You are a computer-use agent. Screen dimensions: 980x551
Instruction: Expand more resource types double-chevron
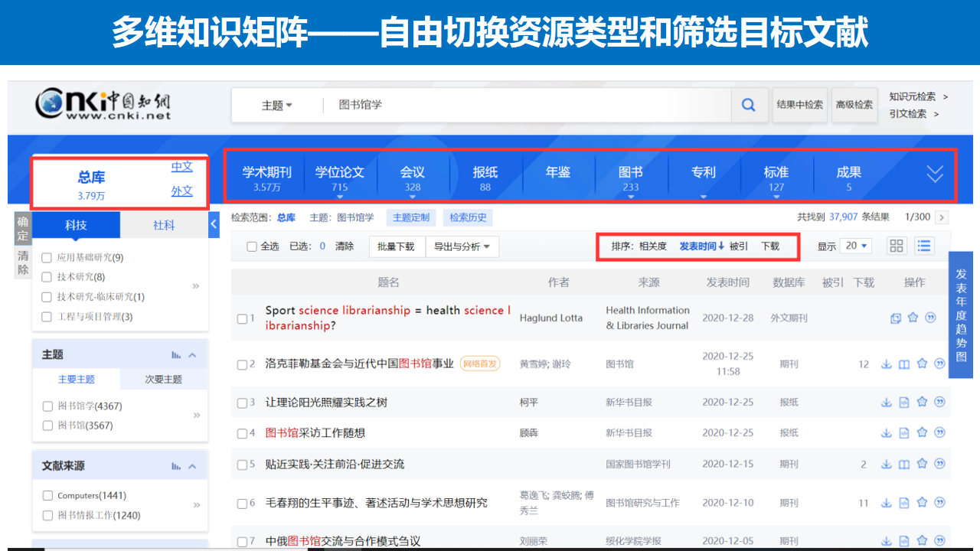coord(935,174)
